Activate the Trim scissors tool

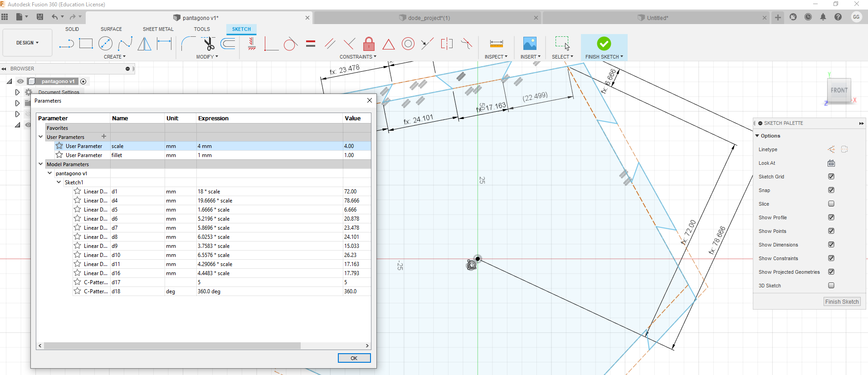point(208,44)
